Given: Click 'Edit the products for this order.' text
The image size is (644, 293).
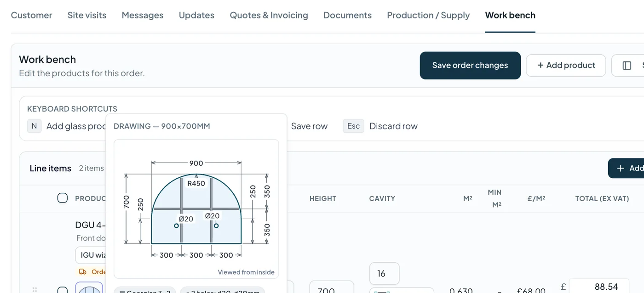Looking at the screenshot, I should (x=82, y=73).
